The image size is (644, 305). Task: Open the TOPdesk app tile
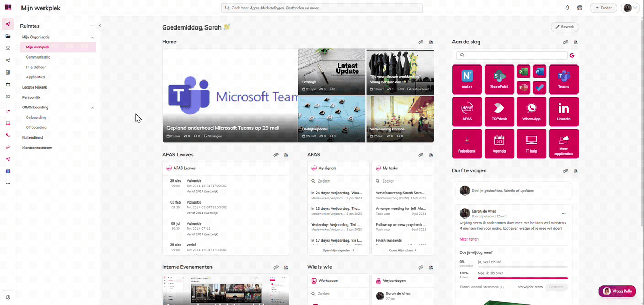(499, 112)
